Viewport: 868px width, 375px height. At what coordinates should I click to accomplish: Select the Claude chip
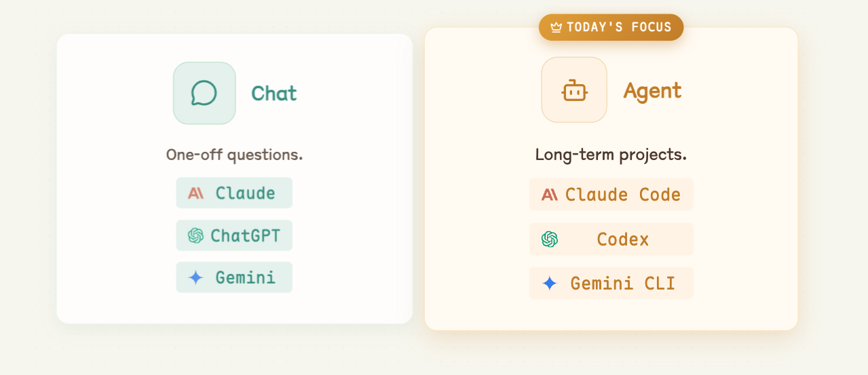pos(234,193)
